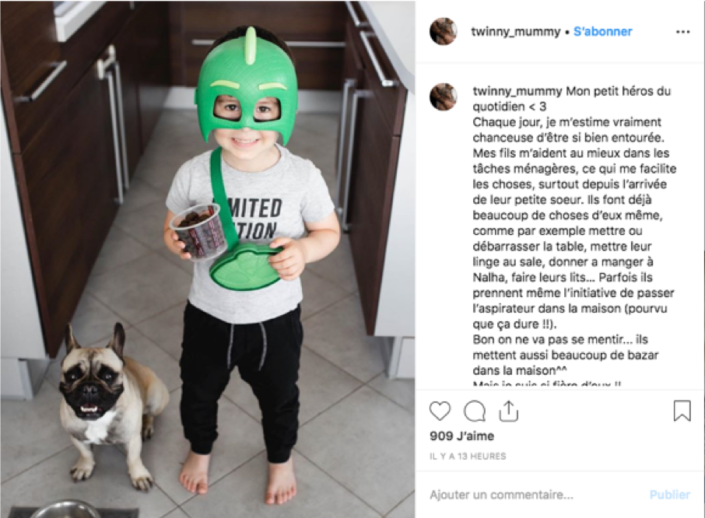Click the twinny_mummy username in the caption

[x=517, y=91]
